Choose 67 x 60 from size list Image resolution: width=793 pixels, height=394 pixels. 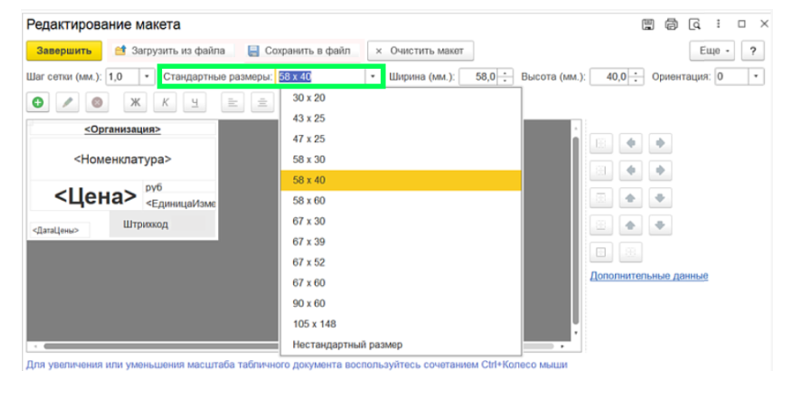[x=401, y=283]
